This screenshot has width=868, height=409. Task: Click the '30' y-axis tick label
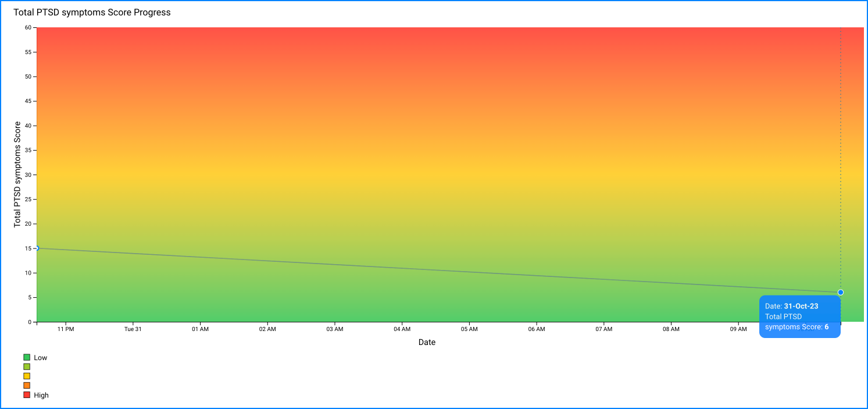pyautogui.click(x=27, y=175)
